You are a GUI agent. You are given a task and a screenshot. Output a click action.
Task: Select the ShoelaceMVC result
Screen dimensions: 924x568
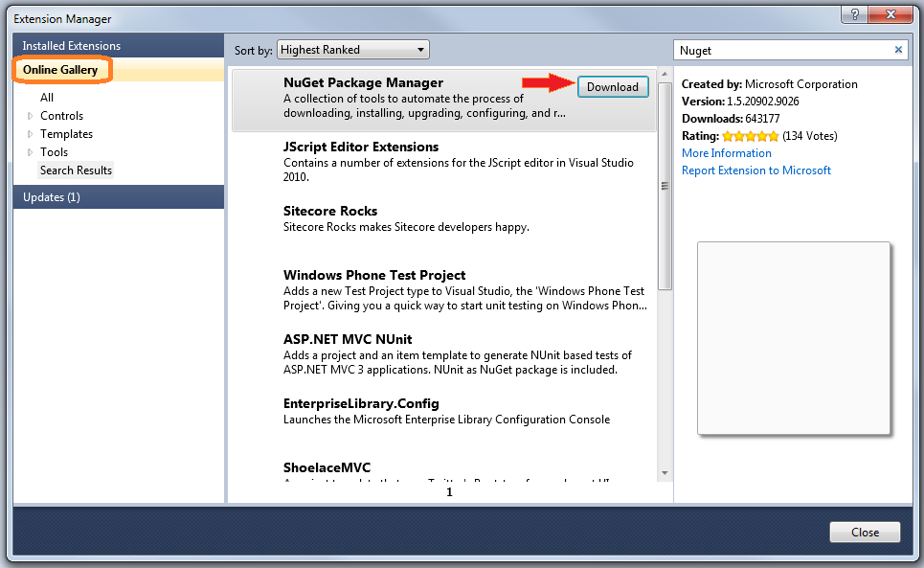pyautogui.click(x=443, y=470)
